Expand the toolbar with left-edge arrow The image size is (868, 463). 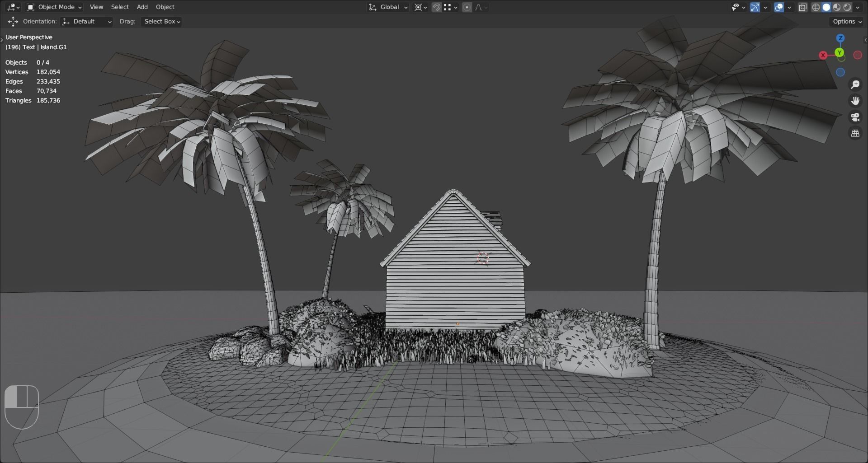click(2, 40)
